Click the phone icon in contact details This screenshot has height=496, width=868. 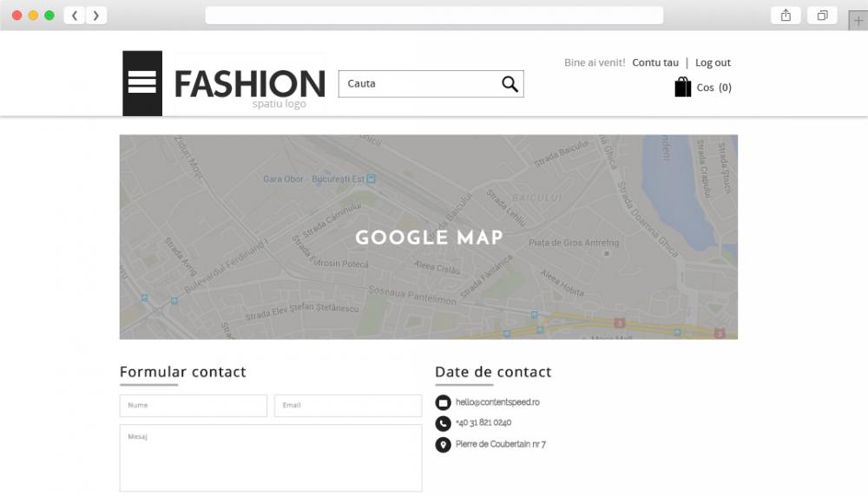tap(443, 423)
